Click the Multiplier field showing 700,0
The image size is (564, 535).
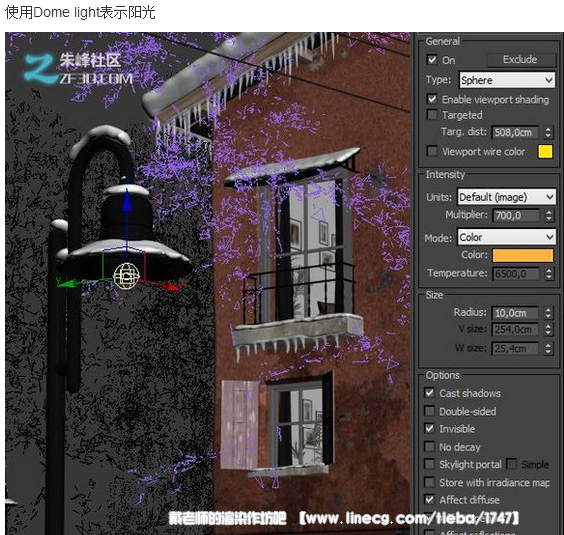tap(516, 216)
